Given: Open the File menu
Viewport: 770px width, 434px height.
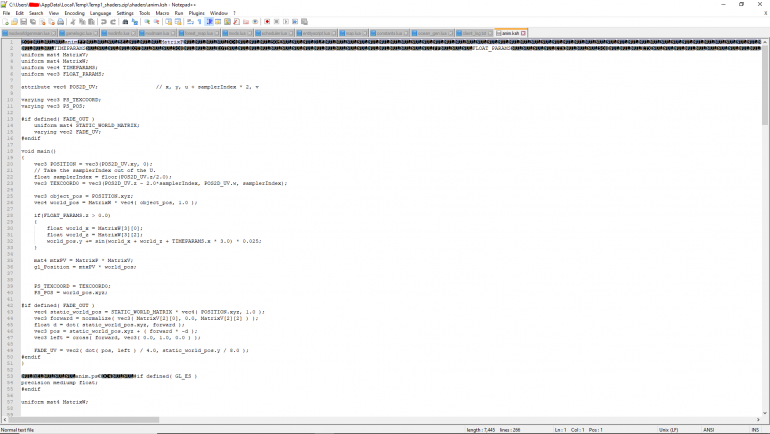Looking at the screenshot, I should point(6,13).
